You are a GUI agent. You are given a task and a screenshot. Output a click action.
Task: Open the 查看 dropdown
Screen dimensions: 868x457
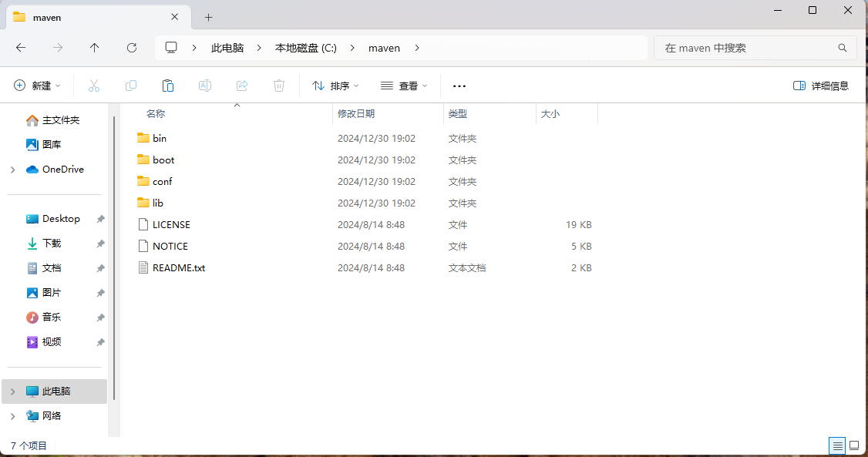(404, 86)
